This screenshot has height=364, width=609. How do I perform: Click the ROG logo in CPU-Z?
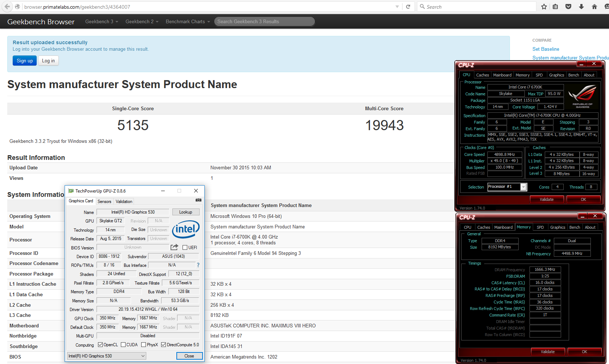pos(582,96)
